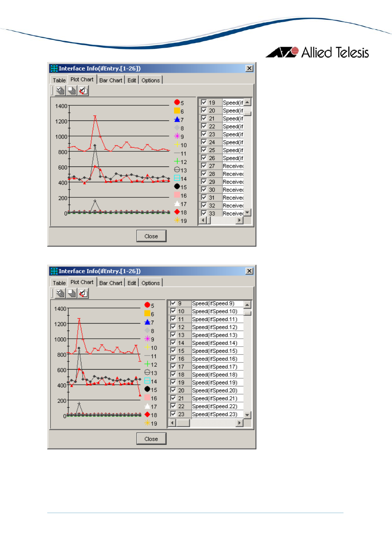Open Options tab in upper window

[150, 80]
